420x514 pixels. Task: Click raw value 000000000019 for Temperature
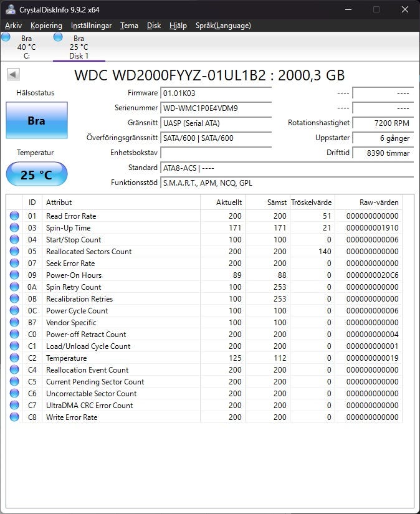373,358
